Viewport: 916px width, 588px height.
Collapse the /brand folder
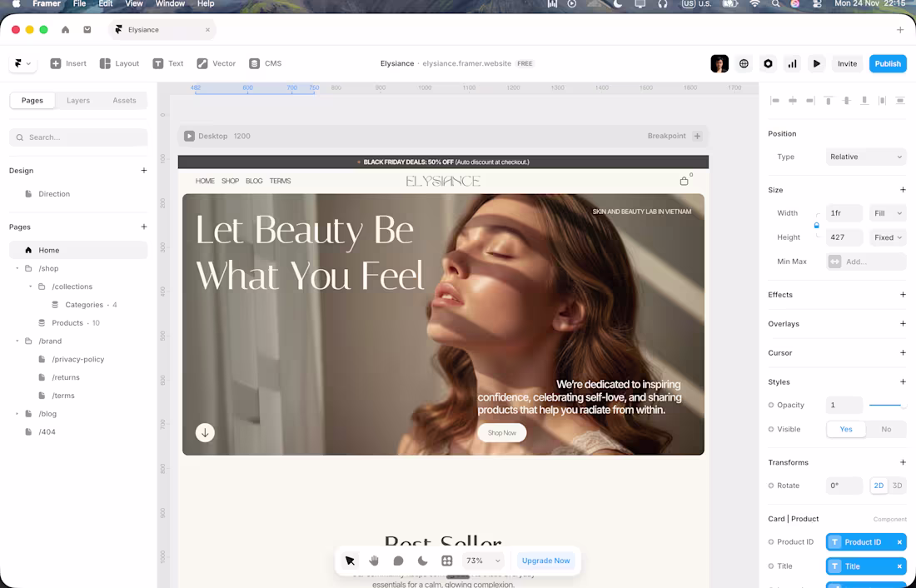tap(17, 341)
